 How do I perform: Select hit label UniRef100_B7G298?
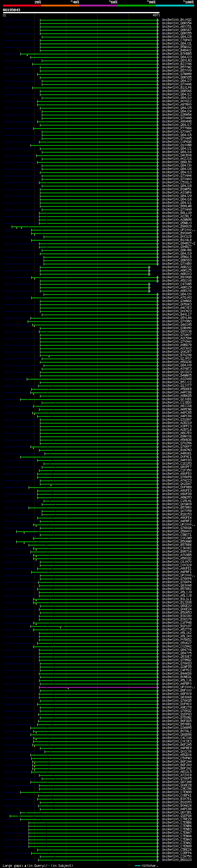[x=177, y=355]
